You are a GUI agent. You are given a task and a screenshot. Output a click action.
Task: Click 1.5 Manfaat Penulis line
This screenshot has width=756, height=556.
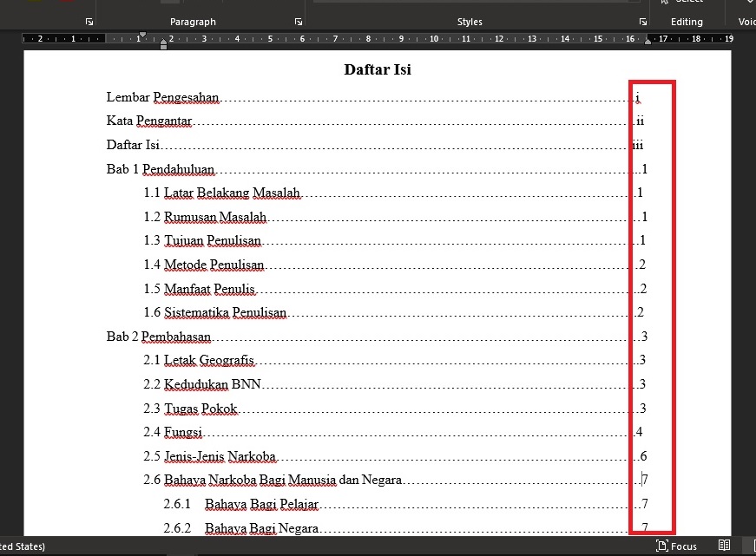[x=395, y=289]
